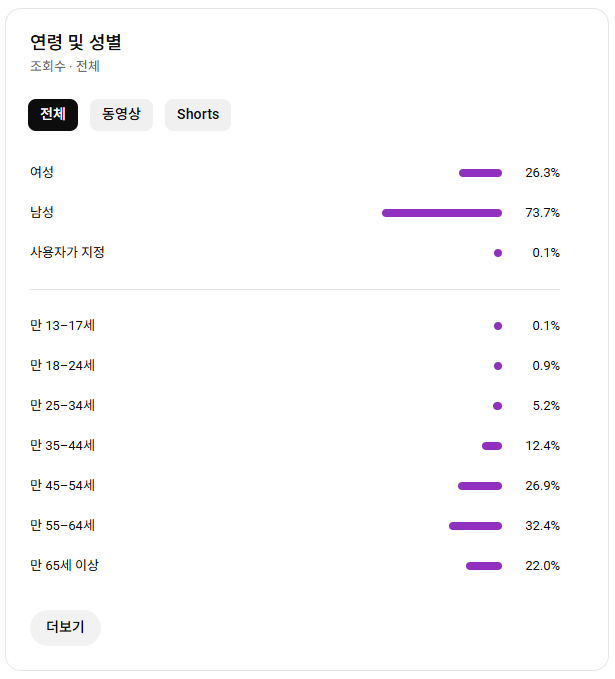615x679 pixels.
Task: Click the 만 18–24세 purple dot
Action: 498,366
